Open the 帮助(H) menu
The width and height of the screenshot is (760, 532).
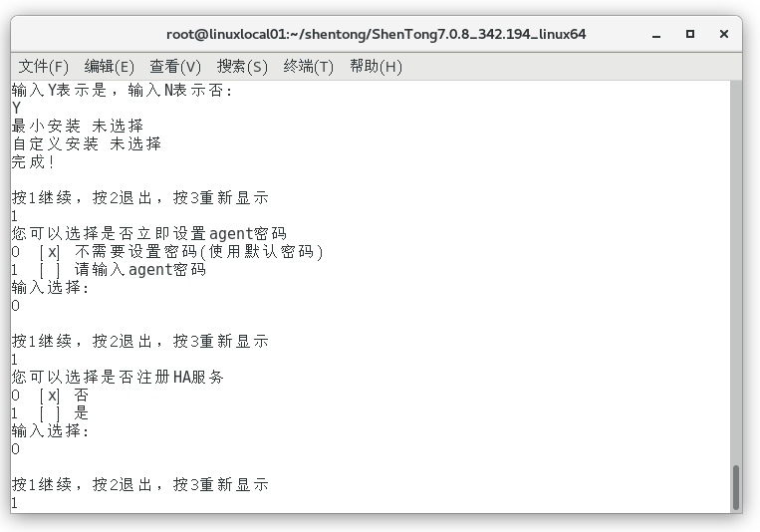click(x=376, y=66)
